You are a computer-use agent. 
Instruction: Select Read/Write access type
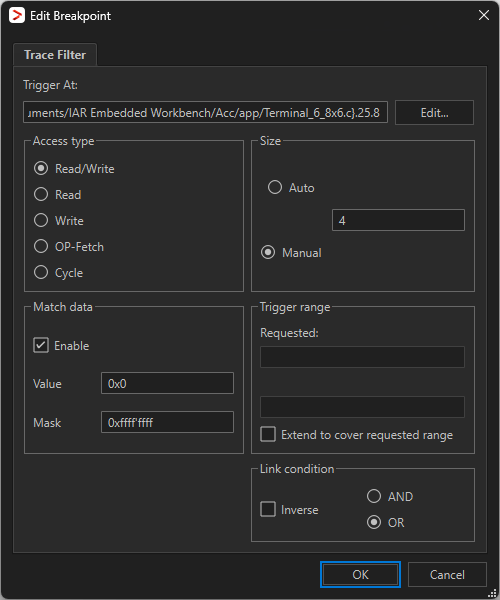[74, 169]
